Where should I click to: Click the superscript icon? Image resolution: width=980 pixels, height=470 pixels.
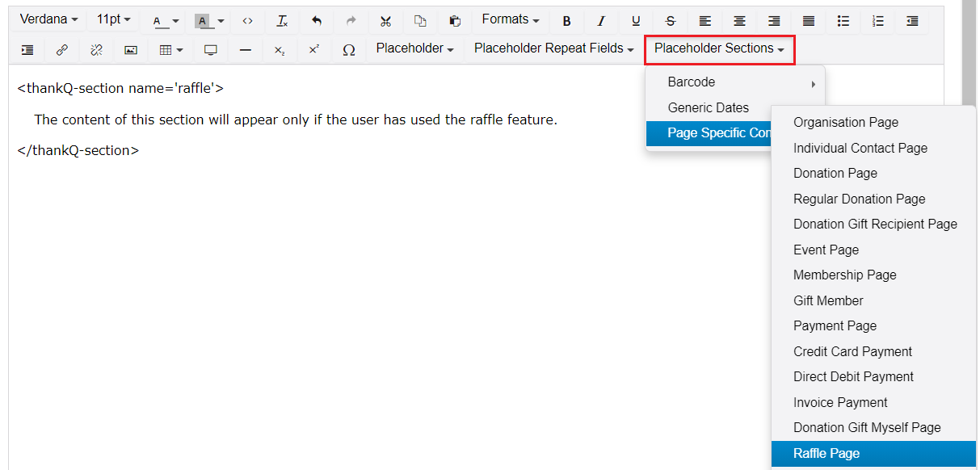314,50
